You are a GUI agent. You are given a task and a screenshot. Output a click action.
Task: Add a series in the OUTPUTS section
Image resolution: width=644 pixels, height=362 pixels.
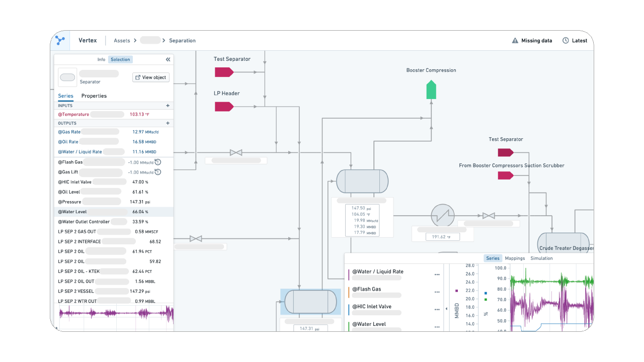168,123
